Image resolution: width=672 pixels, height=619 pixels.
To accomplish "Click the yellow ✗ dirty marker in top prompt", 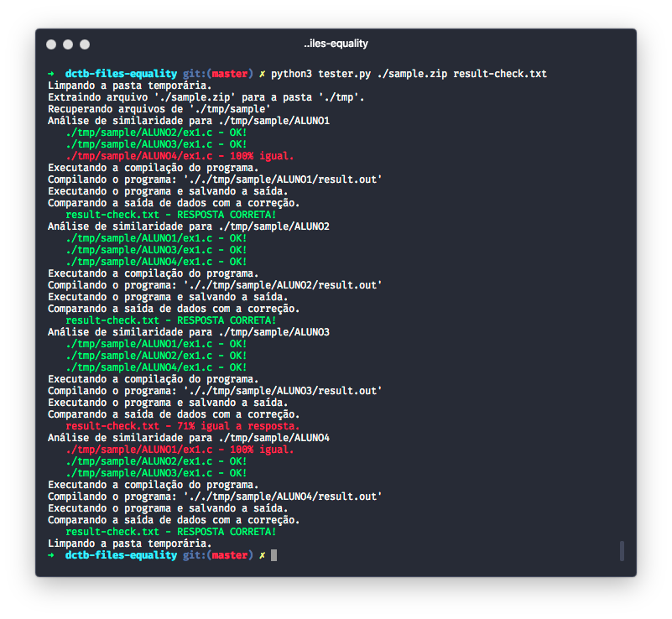I will tap(262, 74).
